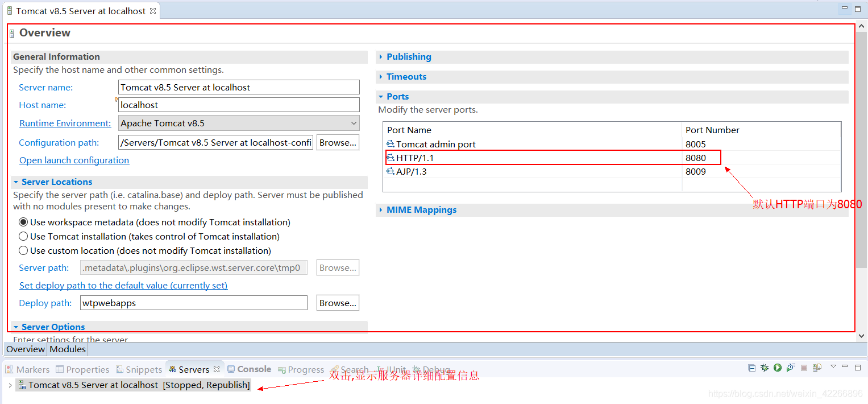Collapse all servers in the Servers view
Image resolution: width=868 pixels, height=404 pixels.
[751, 368]
